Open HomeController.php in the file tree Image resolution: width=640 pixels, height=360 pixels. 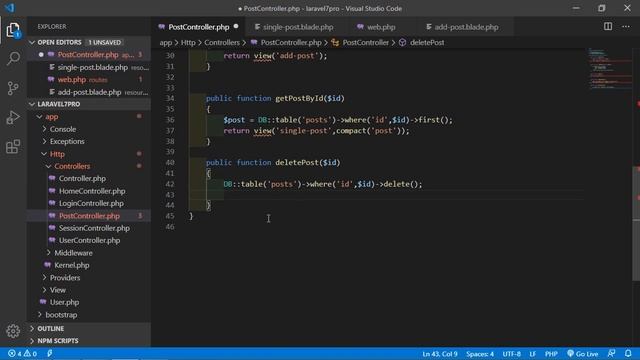(89, 191)
